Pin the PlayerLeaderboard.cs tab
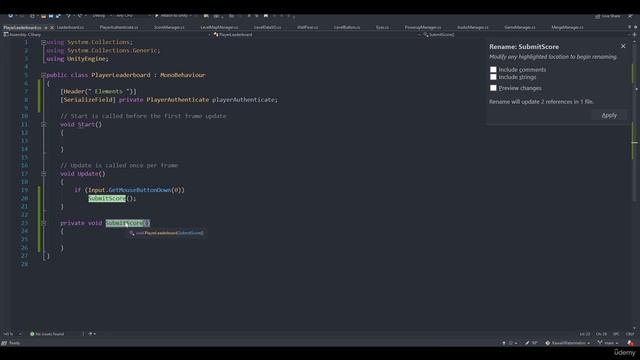 [x=46, y=28]
